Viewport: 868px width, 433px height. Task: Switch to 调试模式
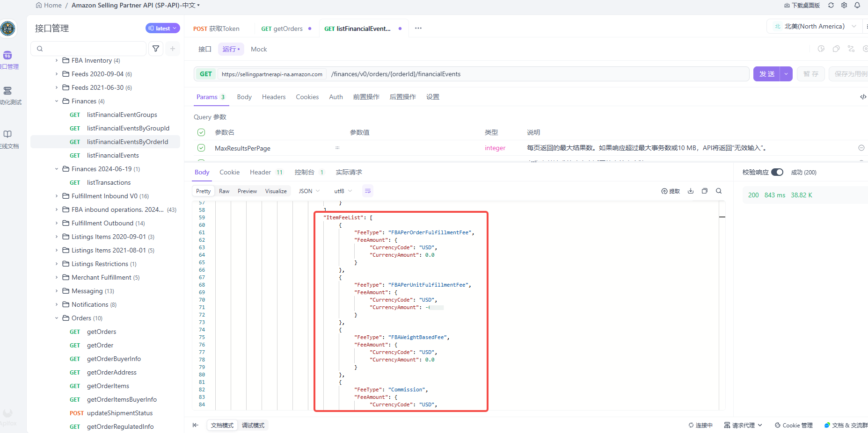[253, 425]
